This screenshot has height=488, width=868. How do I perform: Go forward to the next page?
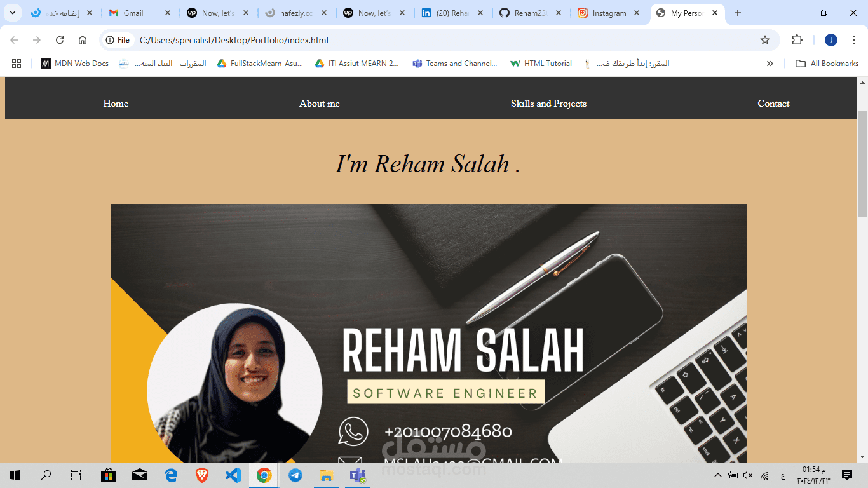coord(37,40)
